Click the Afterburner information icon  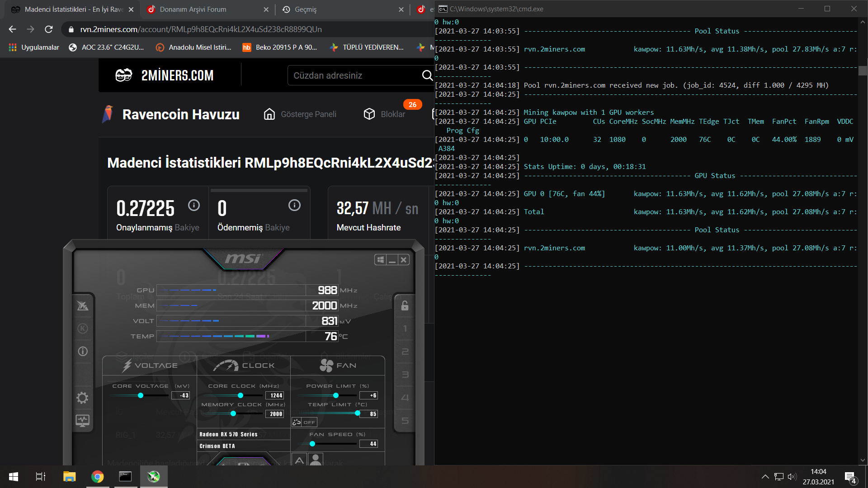pos(82,351)
